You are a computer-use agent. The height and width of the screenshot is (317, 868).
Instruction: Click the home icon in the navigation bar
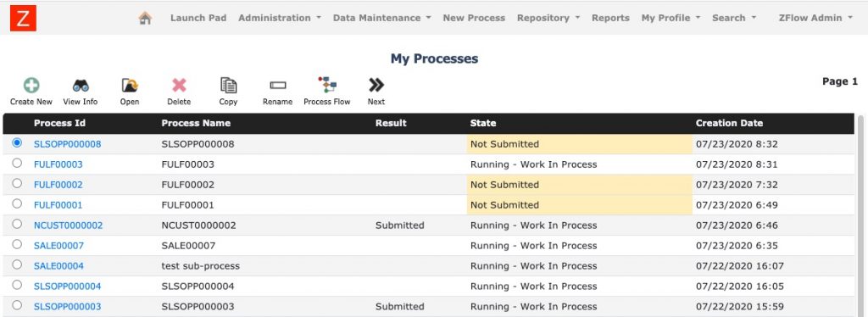pos(145,18)
